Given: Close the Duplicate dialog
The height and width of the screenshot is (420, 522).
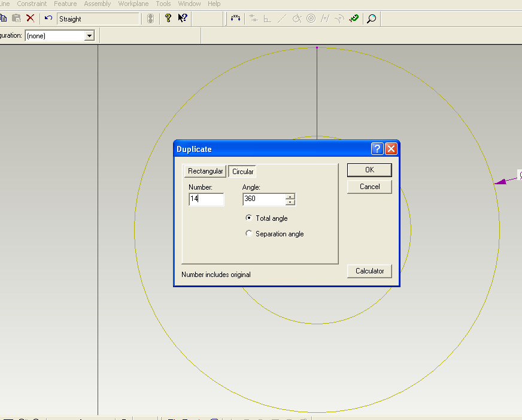Looking at the screenshot, I should pos(391,149).
